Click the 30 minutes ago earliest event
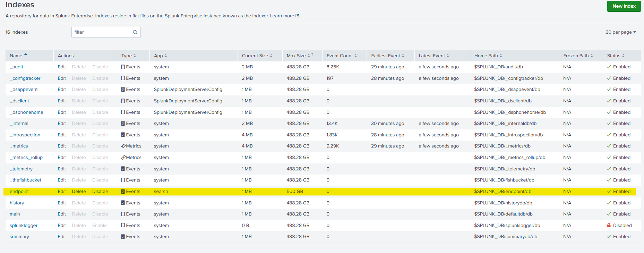 (387, 124)
